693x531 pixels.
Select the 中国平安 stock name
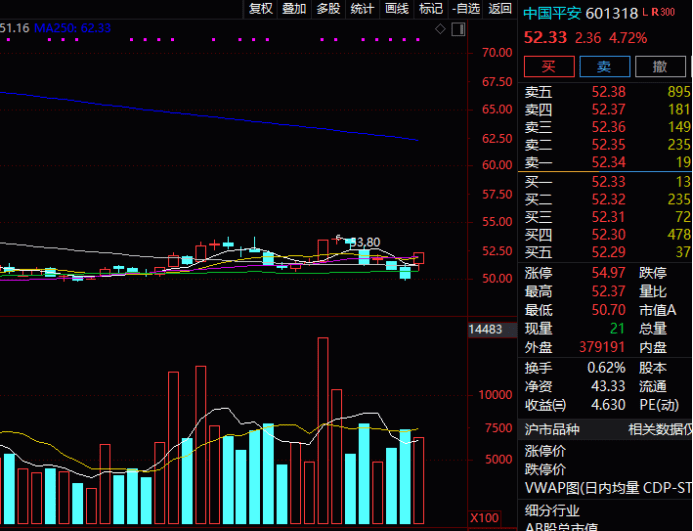pyautogui.click(x=552, y=13)
